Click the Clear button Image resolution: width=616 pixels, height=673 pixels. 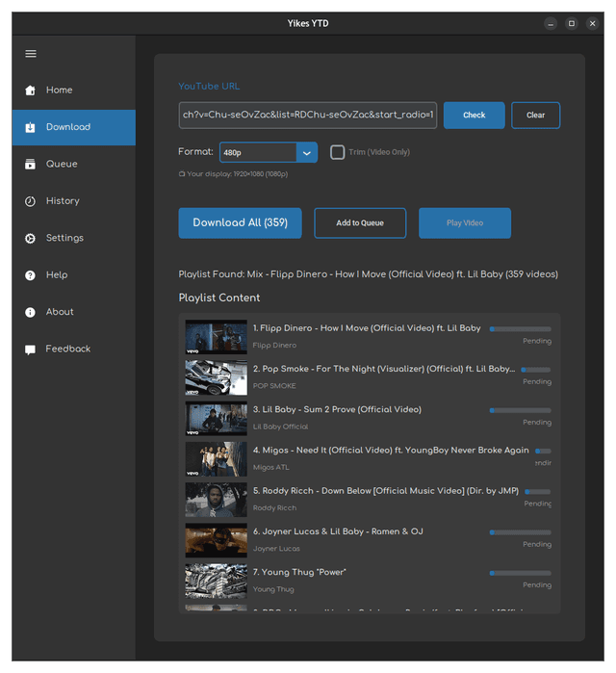(x=535, y=115)
